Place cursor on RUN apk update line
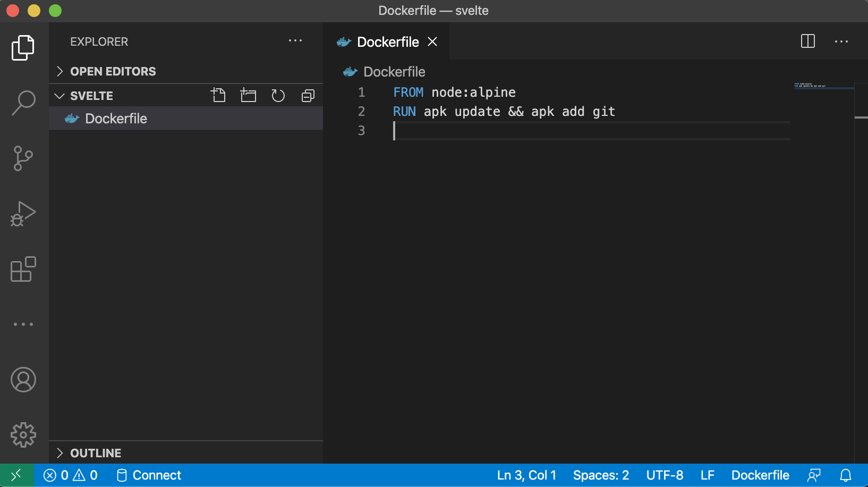868x487 pixels. tap(504, 112)
